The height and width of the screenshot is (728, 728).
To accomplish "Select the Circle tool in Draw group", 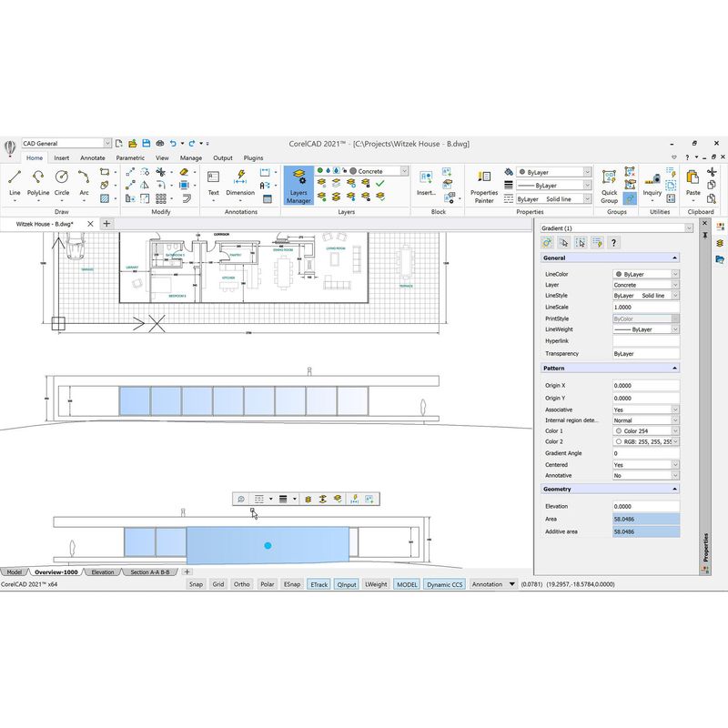I will click(62, 184).
